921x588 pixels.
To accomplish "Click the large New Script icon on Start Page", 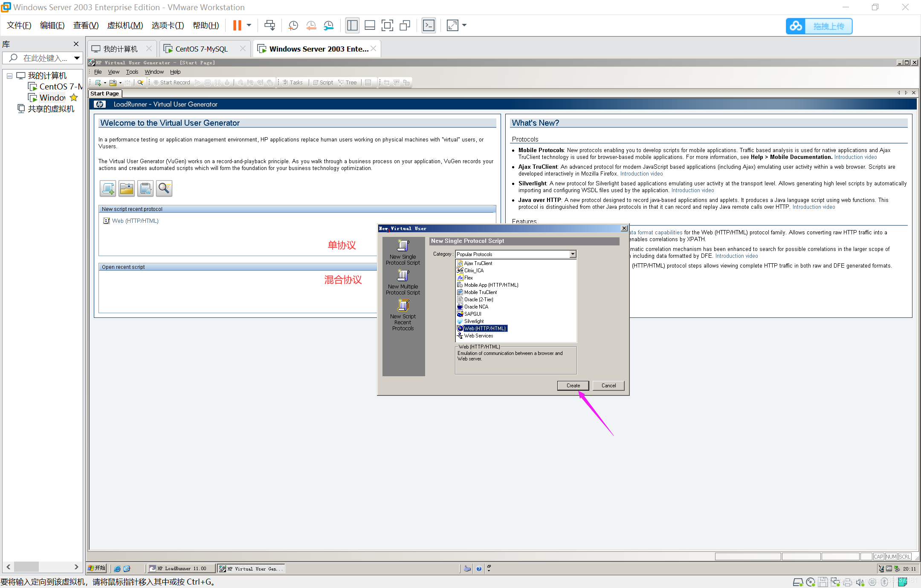I will click(x=108, y=188).
